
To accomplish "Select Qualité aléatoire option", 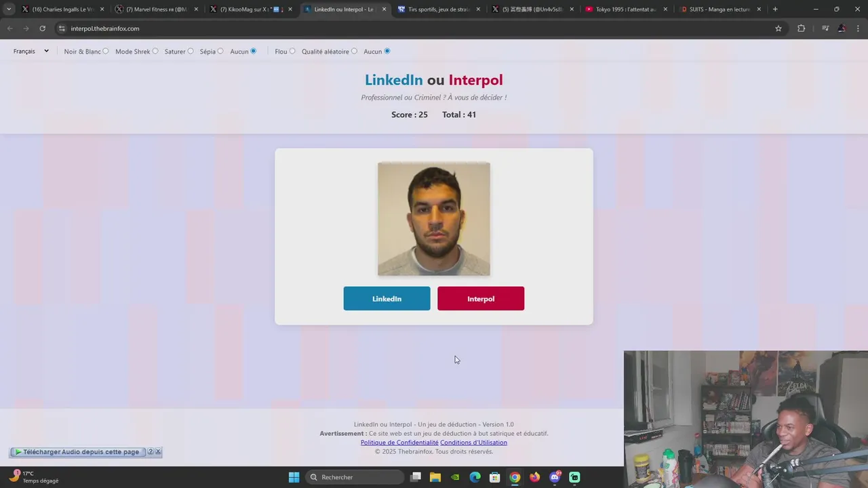I will [x=354, y=52].
